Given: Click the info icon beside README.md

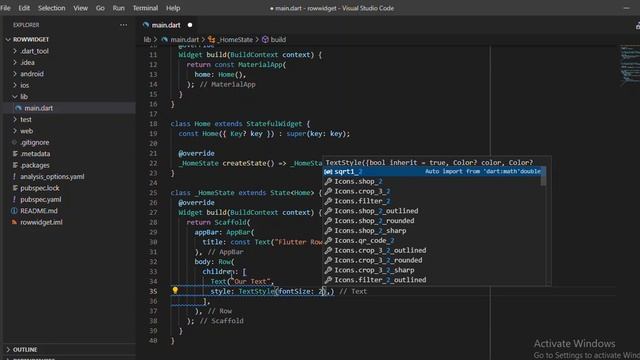Looking at the screenshot, I should [14, 211].
